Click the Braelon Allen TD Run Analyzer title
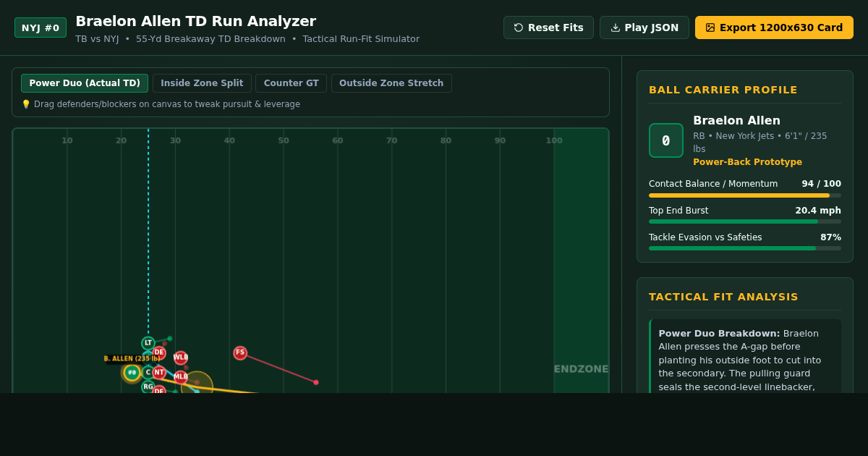868x456 pixels. (x=195, y=21)
